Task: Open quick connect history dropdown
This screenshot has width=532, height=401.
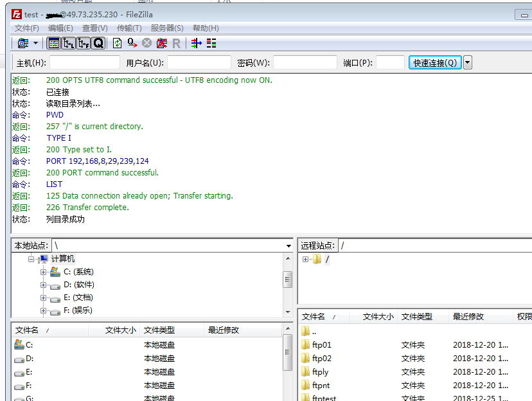Action: tap(468, 63)
